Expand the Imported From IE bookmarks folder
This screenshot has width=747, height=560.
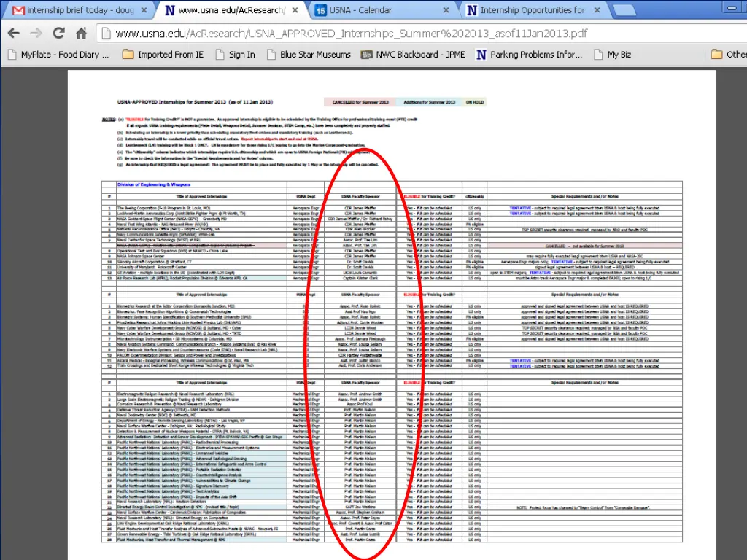click(163, 54)
